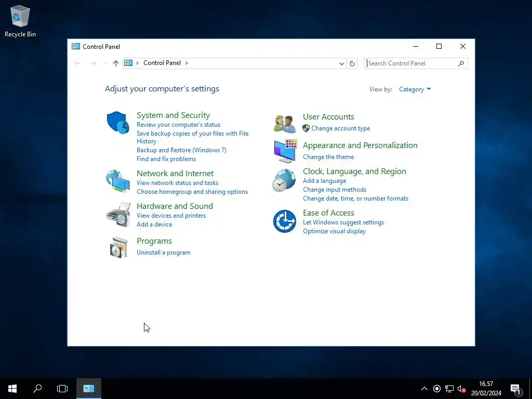
Task: Click the Control Panel window title icon
Action: point(76,46)
